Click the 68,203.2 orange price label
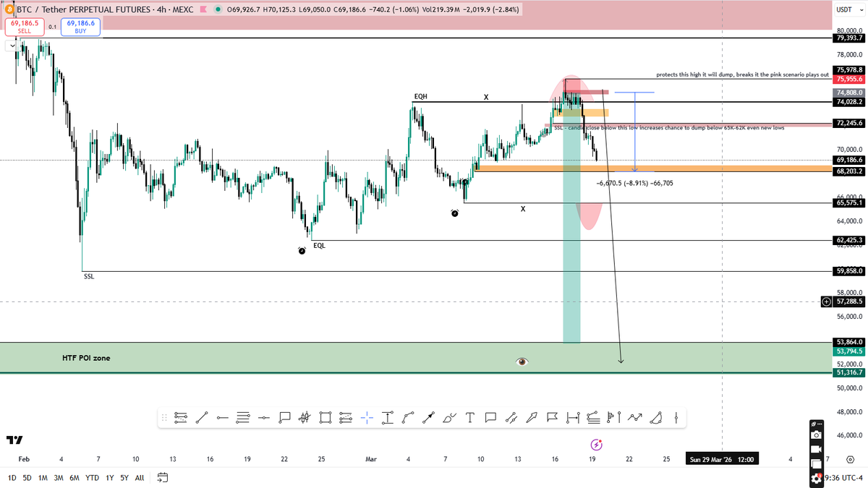The image size is (868, 488). pyautogui.click(x=848, y=172)
